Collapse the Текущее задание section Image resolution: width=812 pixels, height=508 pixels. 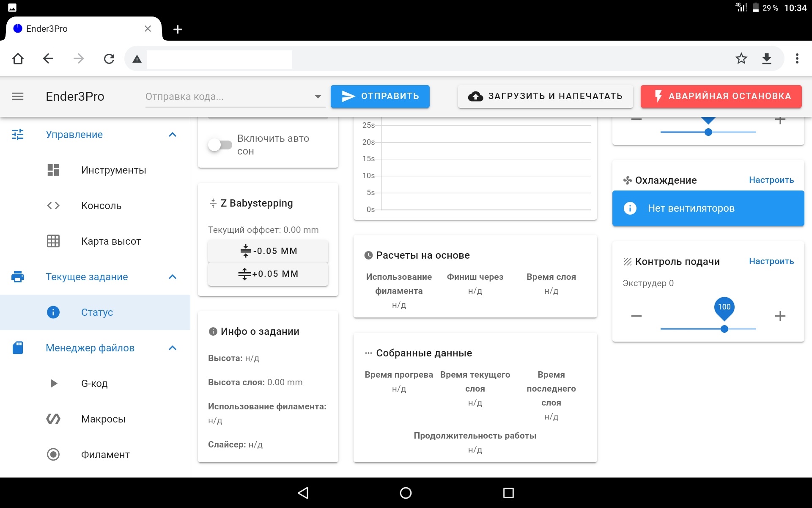click(172, 277)
